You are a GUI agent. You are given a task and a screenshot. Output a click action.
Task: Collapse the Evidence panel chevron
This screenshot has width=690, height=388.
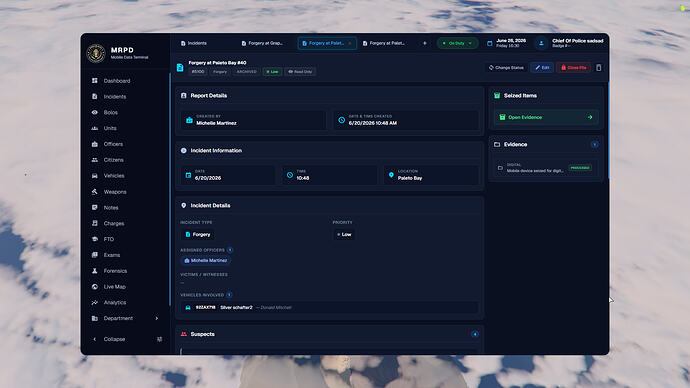(x=595, y=144)
